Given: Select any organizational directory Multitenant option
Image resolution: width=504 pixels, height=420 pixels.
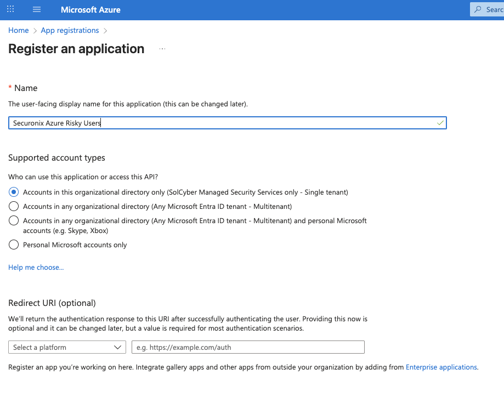Looking at the screenshot, I should (x=14, y=207).
